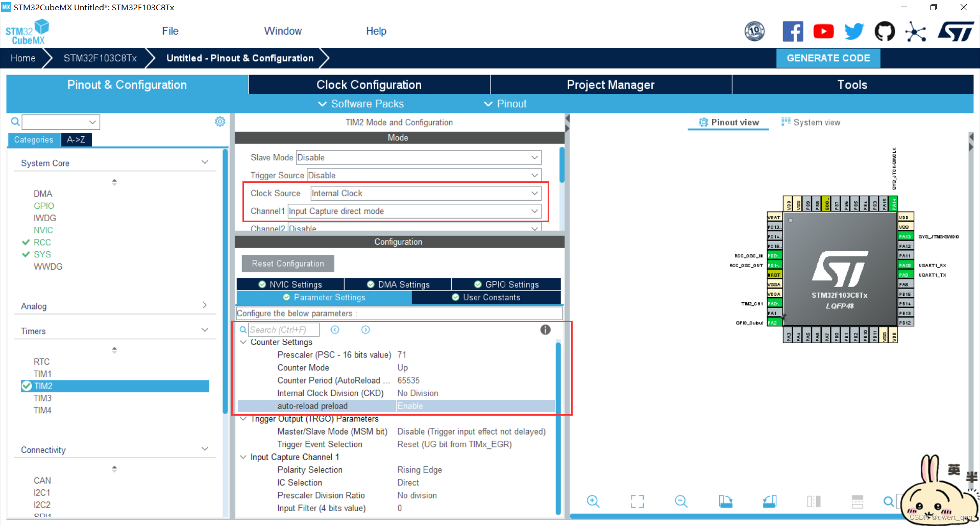Click the parameter search field
Image resolution: width=980 pixels, height=526 pixels.
pos(284,330)
